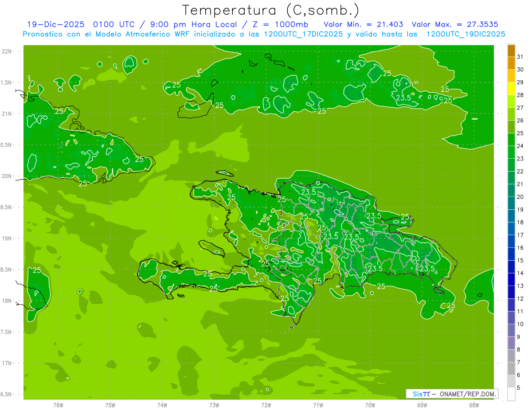The height and width of the screenshot is (411, 532).
Task: Click the '22N' latitude label
Action: pyautogui.click(x=7, y=51)
